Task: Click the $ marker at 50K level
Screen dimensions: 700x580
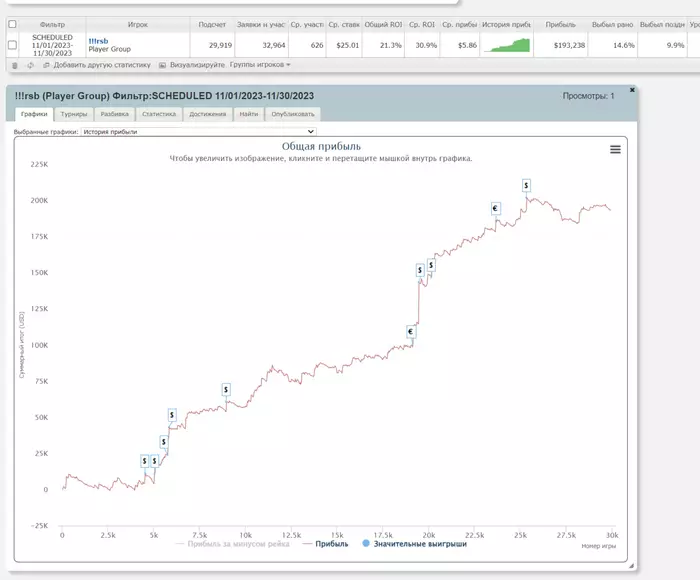Action: pyautogui.click(x=172, y=415)
